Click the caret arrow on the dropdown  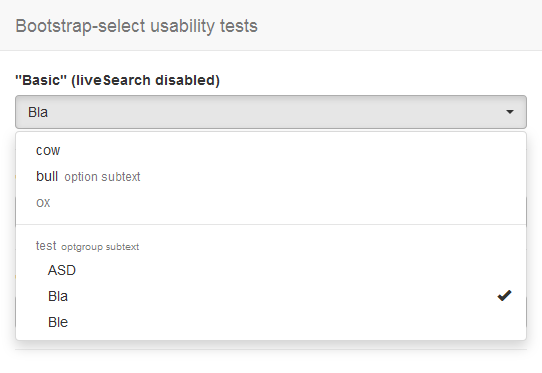[510, 112]
